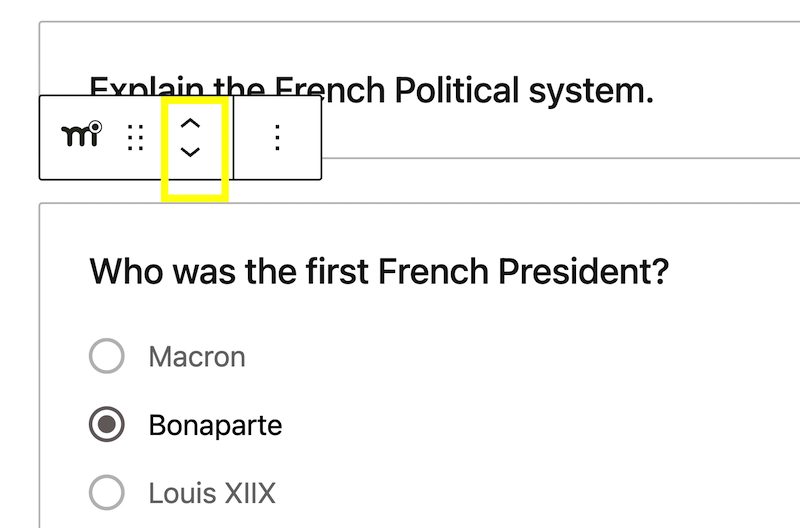Place cursor right after "system." text
This screenshot has height=528, width=800.
coord(655,90)
